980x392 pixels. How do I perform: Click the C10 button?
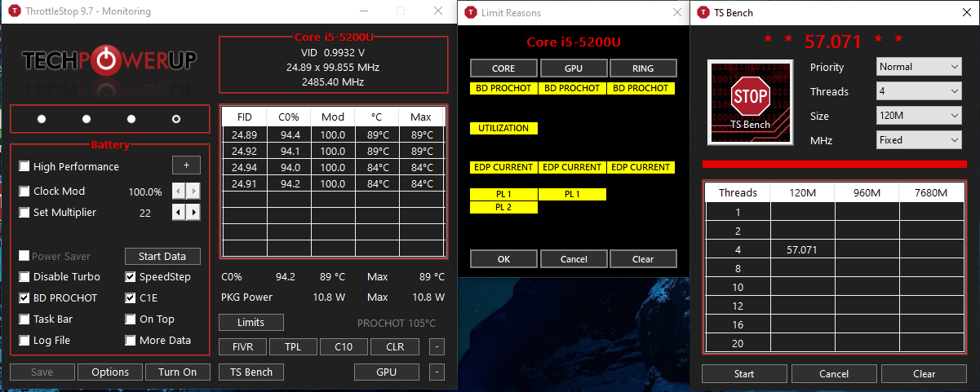coord(344,347)
